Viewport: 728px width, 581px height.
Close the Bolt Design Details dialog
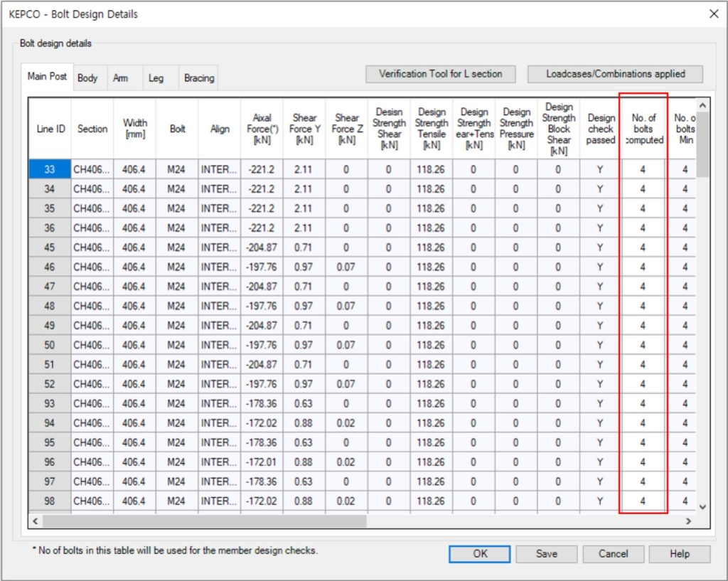pyautogui.click(x=713, y=14)
